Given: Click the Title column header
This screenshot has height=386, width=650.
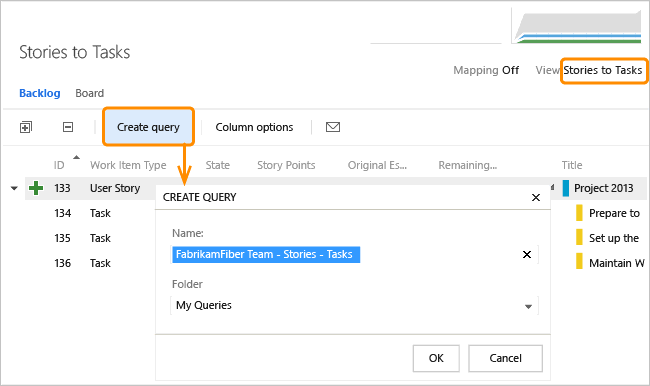Looking at the screenshot, I should click(572, 165).
